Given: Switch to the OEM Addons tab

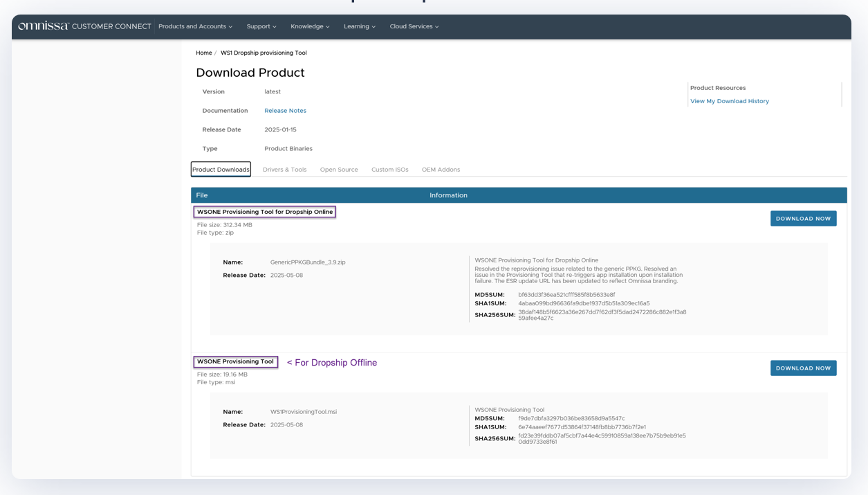Looking at the screenshot, I should pyautogui.click(x=441, y=169).
